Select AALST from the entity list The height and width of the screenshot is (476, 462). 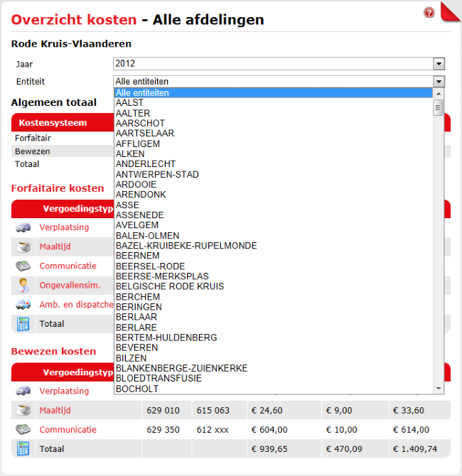(274, 102)
